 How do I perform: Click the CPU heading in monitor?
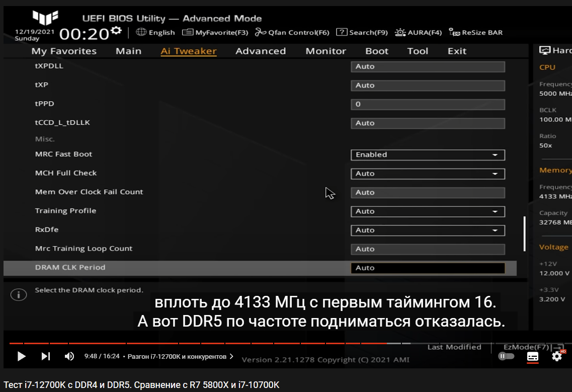point(547,67)
